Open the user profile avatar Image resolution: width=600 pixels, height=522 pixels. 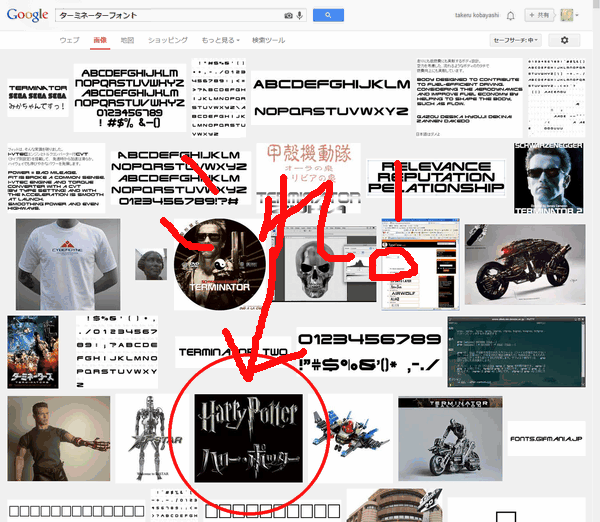[567, 15]
